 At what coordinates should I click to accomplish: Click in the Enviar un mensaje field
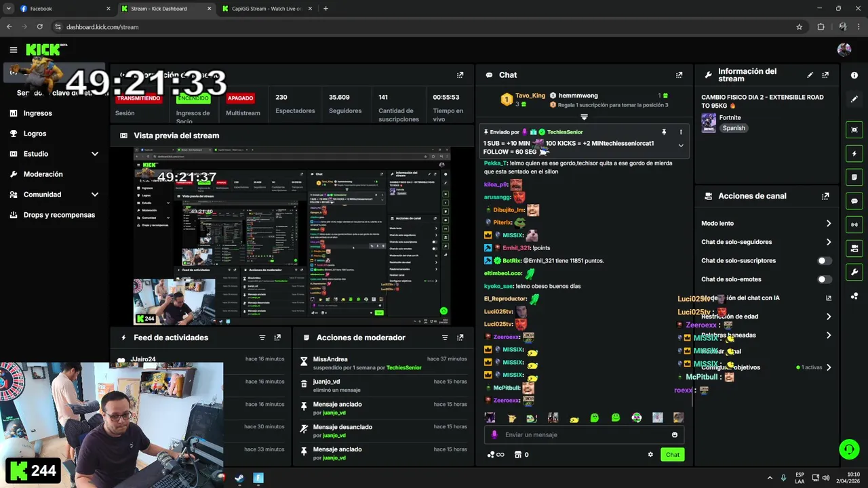[584, 435]
